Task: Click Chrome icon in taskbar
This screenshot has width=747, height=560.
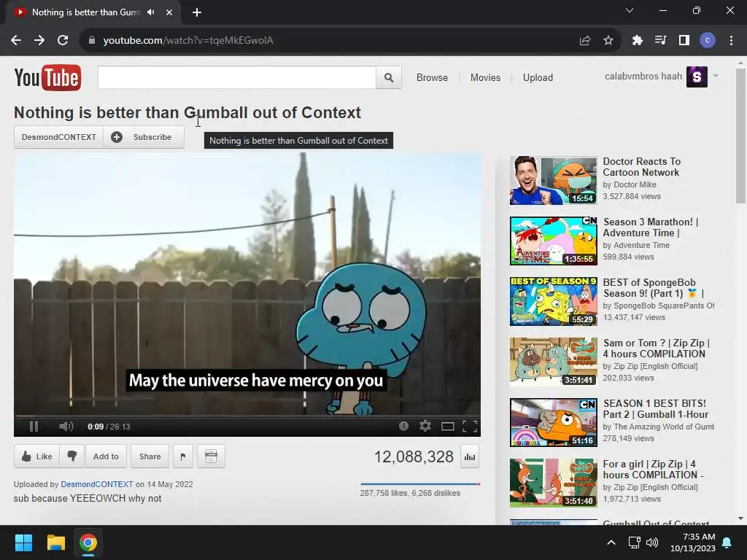Action: (88, 542)
